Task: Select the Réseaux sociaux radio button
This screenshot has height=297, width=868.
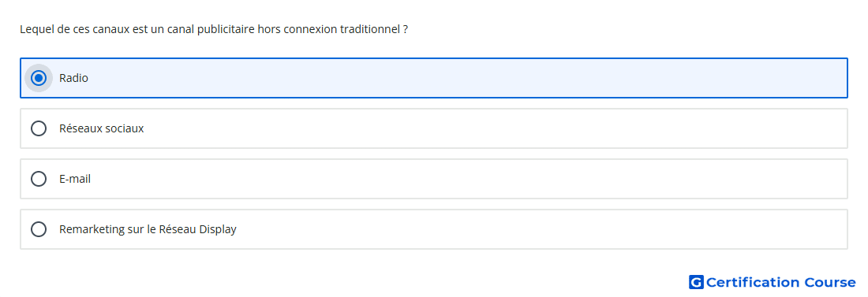Action: click(39, 128)
